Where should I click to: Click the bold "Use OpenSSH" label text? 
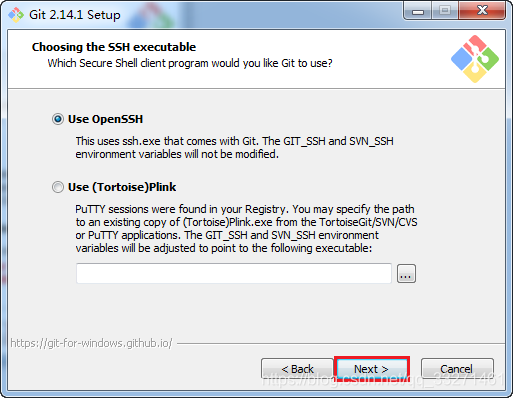pos(105,119)
